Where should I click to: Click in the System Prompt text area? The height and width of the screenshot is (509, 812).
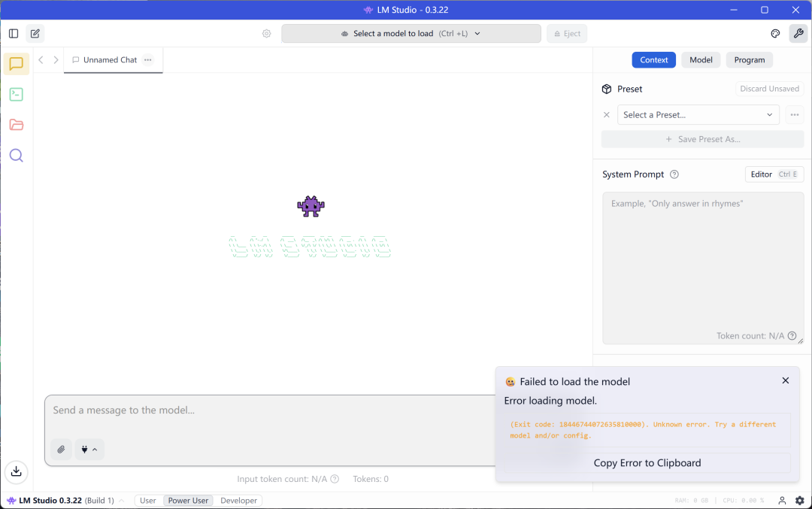703,268
